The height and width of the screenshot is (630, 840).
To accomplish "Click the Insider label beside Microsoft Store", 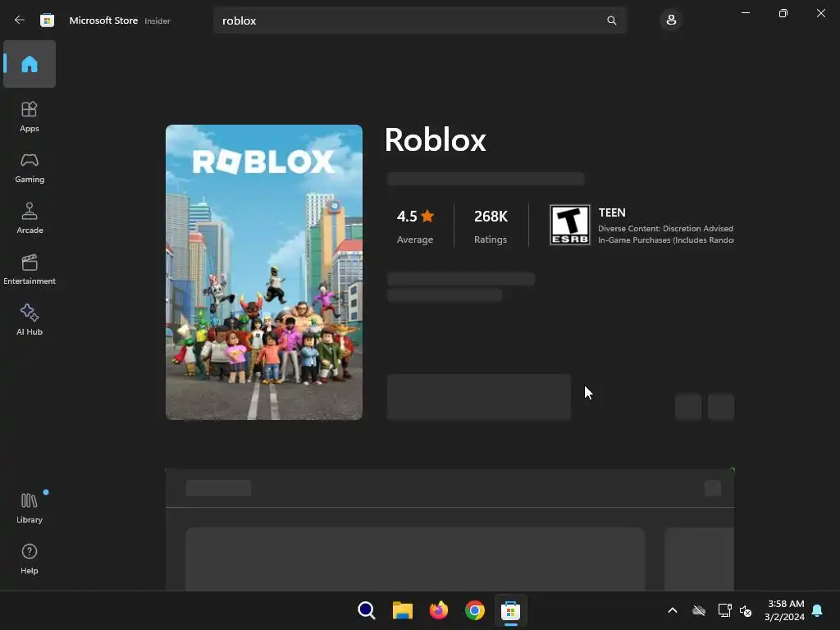I will [x=157, y=21].
